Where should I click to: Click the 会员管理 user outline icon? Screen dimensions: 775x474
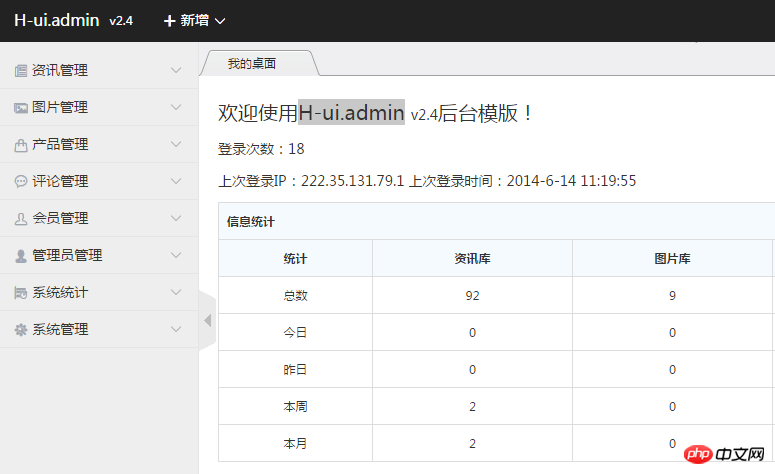(x=21, y=218)
